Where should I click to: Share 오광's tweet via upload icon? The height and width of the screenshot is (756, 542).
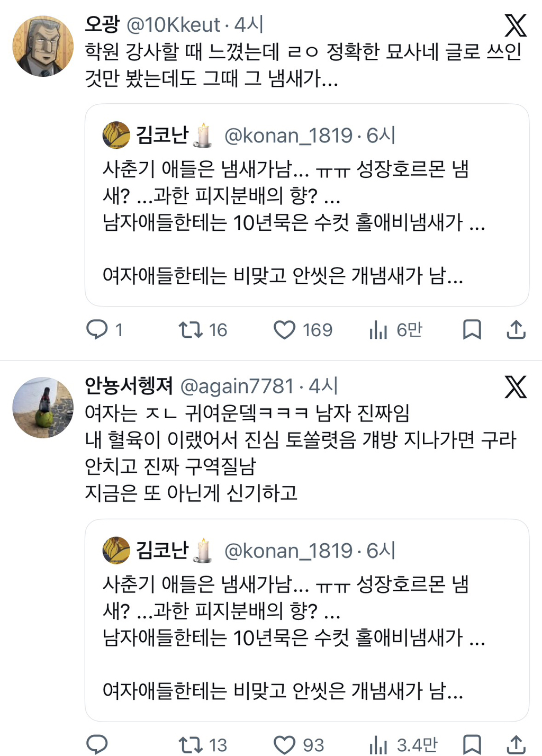516,329
